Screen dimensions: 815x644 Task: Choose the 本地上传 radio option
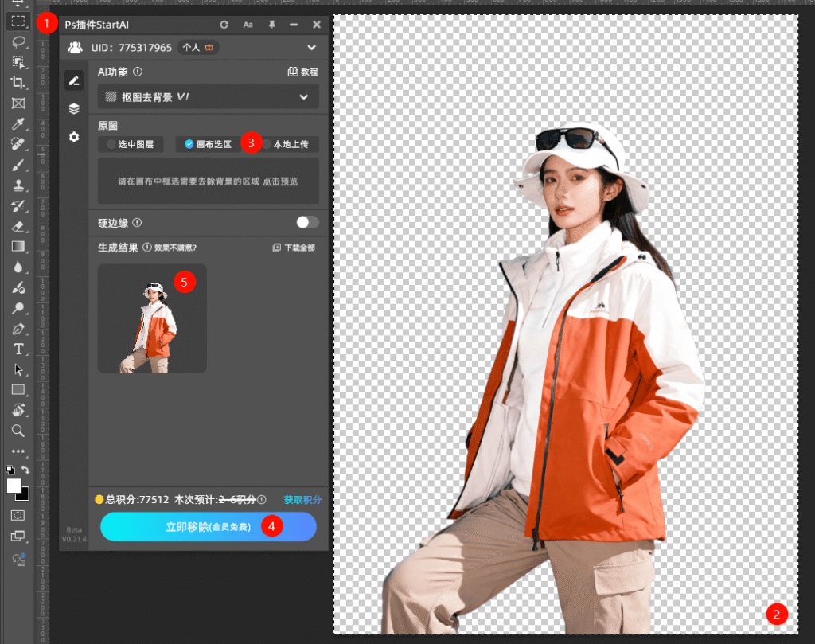point(267,144)
